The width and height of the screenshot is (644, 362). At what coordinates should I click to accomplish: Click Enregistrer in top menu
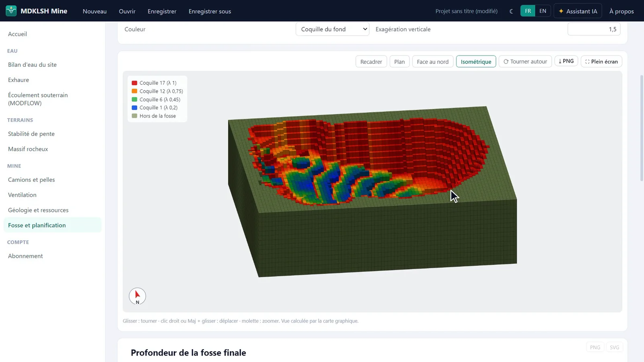point(162,11)
